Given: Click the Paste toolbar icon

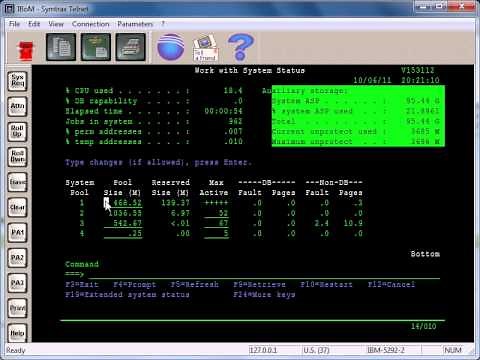Looking at the screenshot, I should point(96,47).
